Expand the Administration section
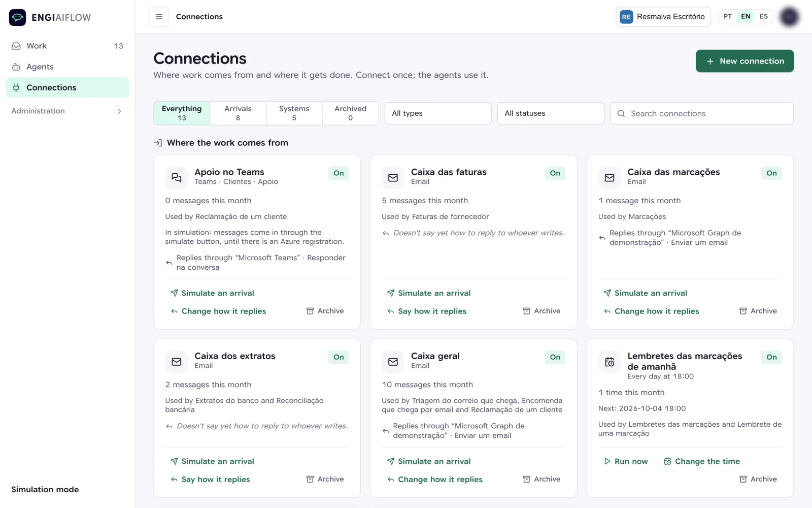 67,111
